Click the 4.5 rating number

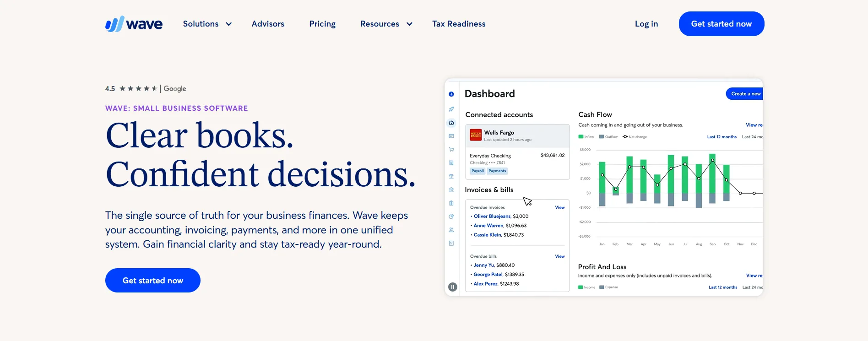pyautogui.click(x=110, y=89)
